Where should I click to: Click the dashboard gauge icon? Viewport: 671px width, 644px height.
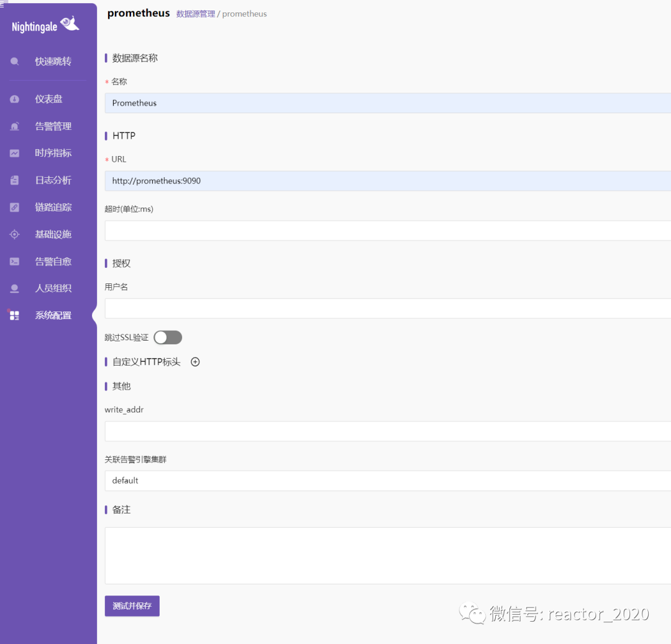[14, 99]
